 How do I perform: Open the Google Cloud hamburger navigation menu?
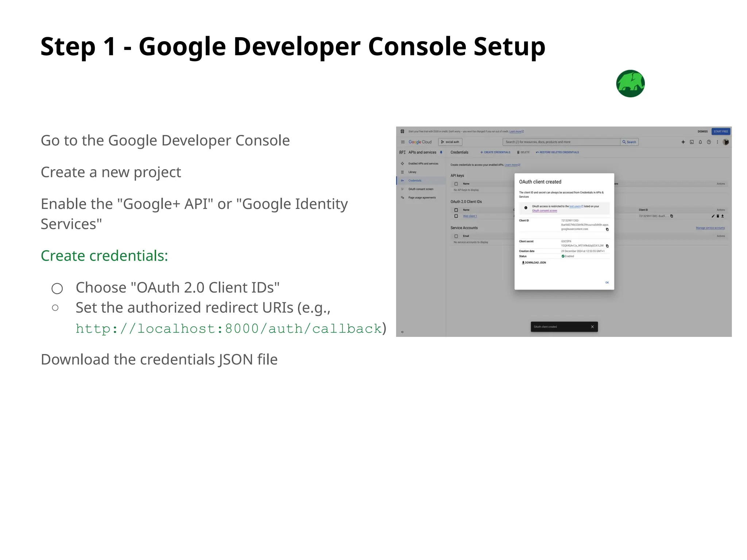(x=403, y=142)
